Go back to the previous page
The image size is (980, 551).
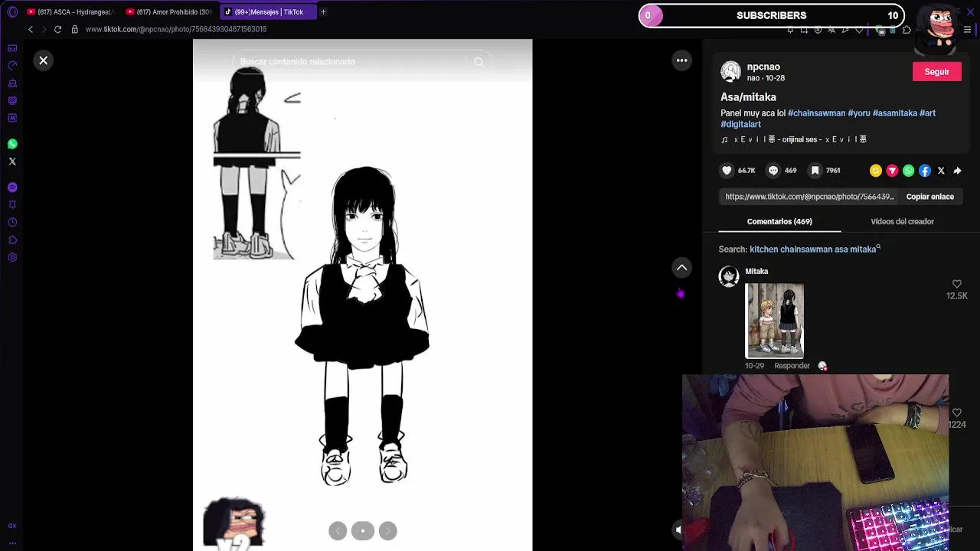pyautogui.click(x=31, y=29)
